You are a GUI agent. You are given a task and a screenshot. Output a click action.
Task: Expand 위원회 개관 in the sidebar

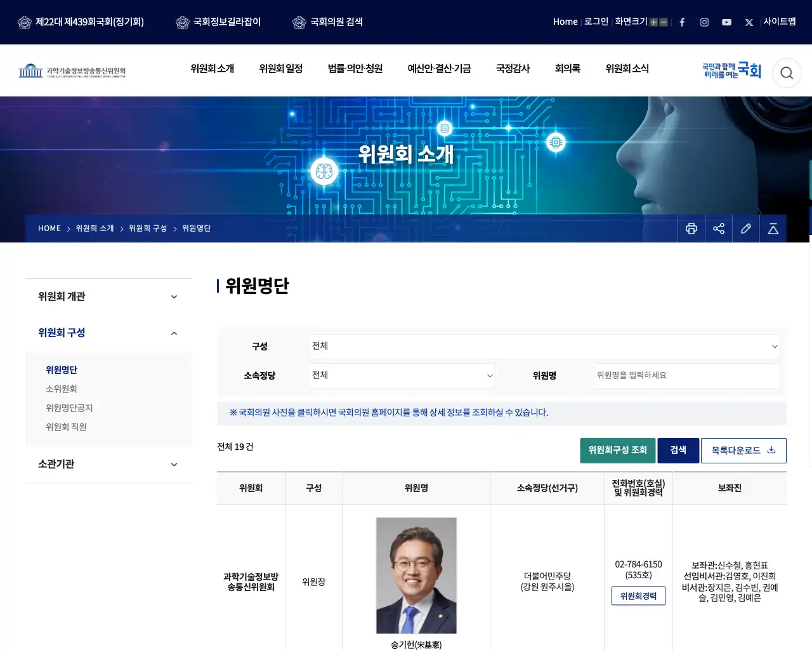(x=108, y=296)
